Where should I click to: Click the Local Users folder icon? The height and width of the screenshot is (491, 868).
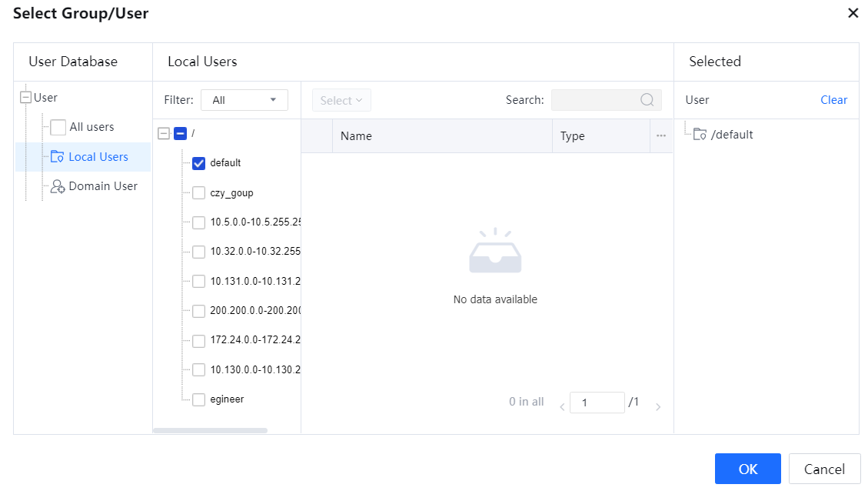pyautogui.click(x=57, y=157)
